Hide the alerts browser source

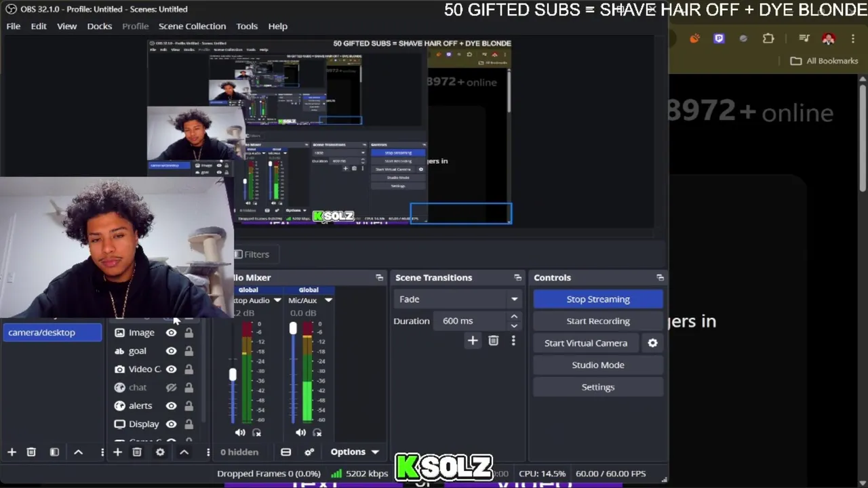pos(171,406)
